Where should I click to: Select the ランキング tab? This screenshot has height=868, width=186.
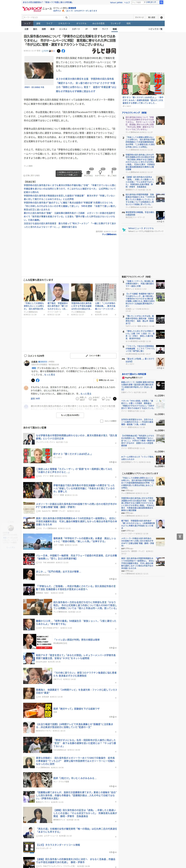[115, 24]
